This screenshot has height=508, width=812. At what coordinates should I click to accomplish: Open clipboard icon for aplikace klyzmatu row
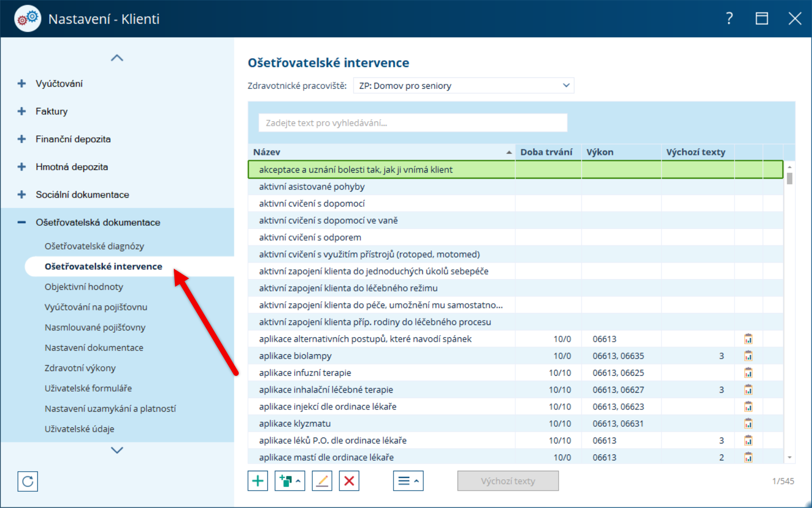click(x=748, y=424)
